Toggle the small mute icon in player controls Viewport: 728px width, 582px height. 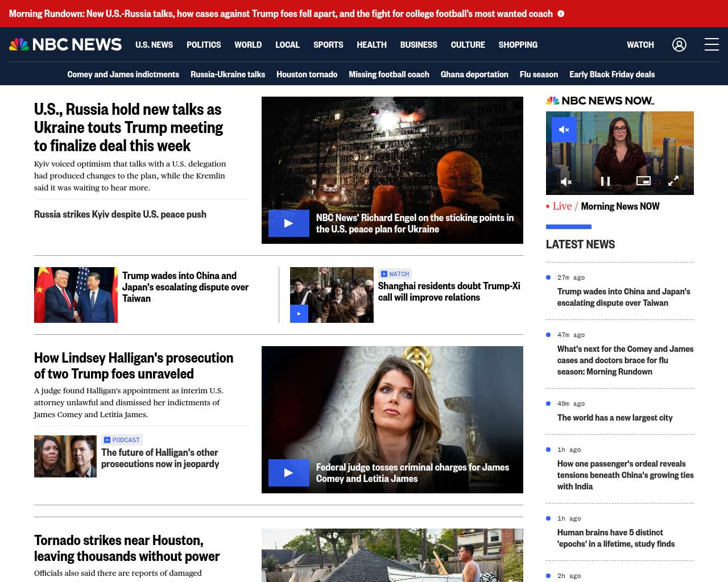pyautogui.click(x=566, y=181)
